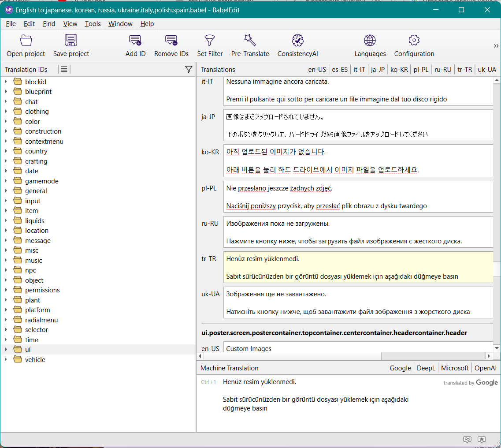Launch the ConsistencyAI tool
Screen dimensions: 501x448
tap(297, 41)
